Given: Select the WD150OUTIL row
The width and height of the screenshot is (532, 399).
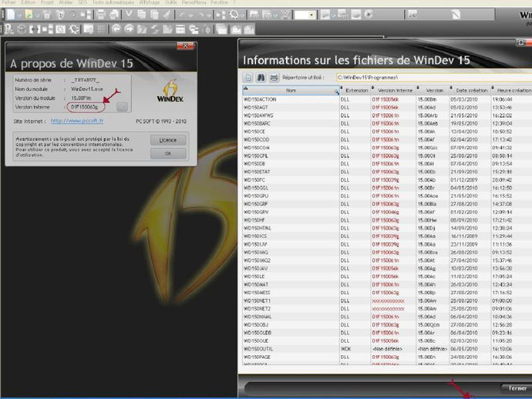Looking at the screenshot, I should pos(387,349).
